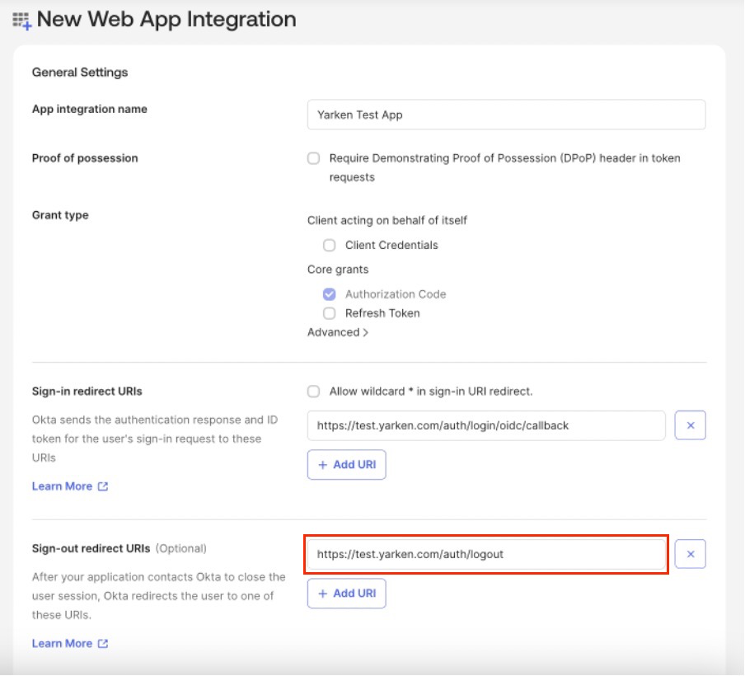Screen dimensions: 746x676
Task: Click the Sign-out redirect URIs label
Action: pos(91,549)
